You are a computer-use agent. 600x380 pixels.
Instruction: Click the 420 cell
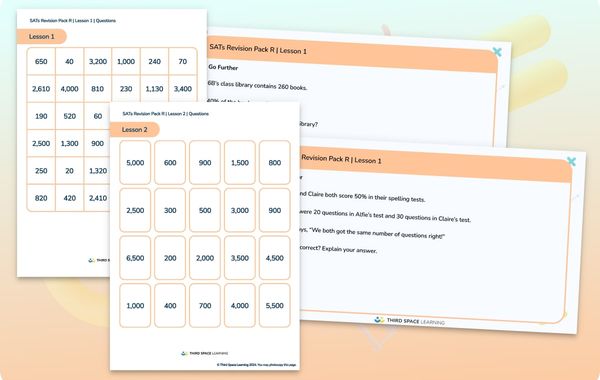(x=69, y=198)
